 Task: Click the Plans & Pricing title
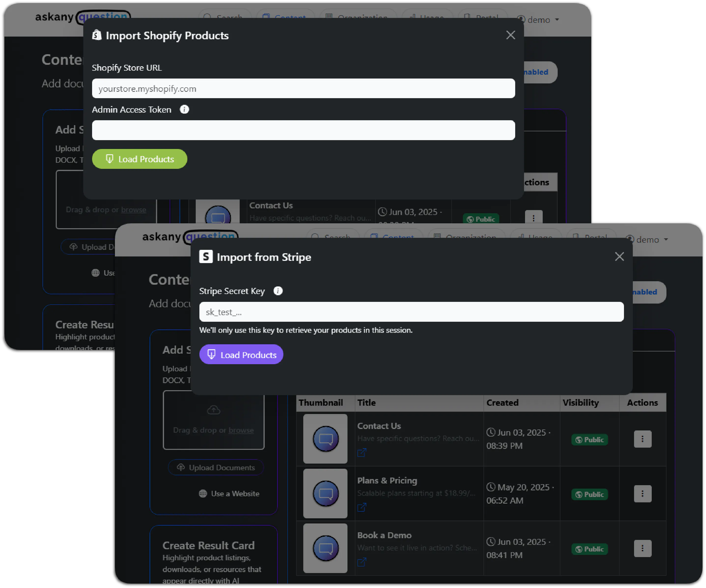click(387, 481)
